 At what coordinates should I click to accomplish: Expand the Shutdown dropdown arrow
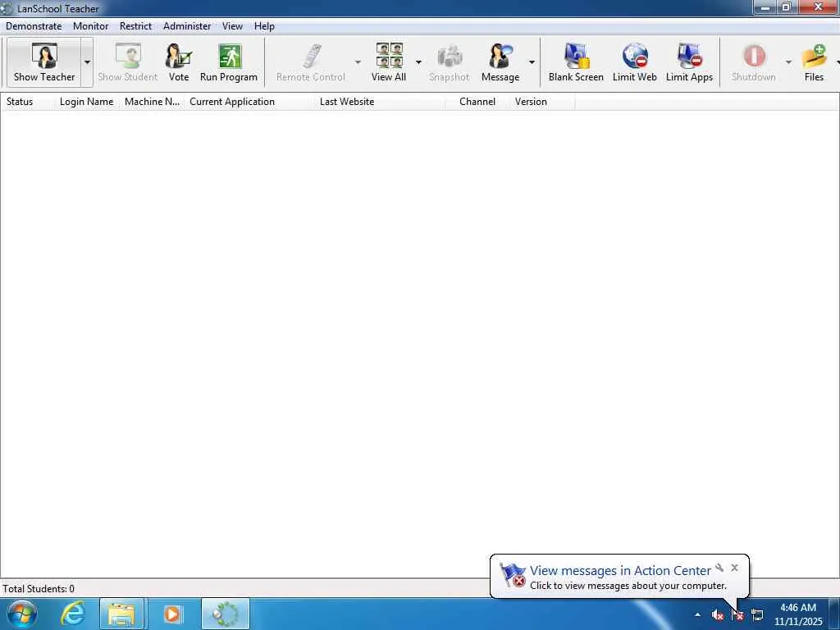(788, 62)
